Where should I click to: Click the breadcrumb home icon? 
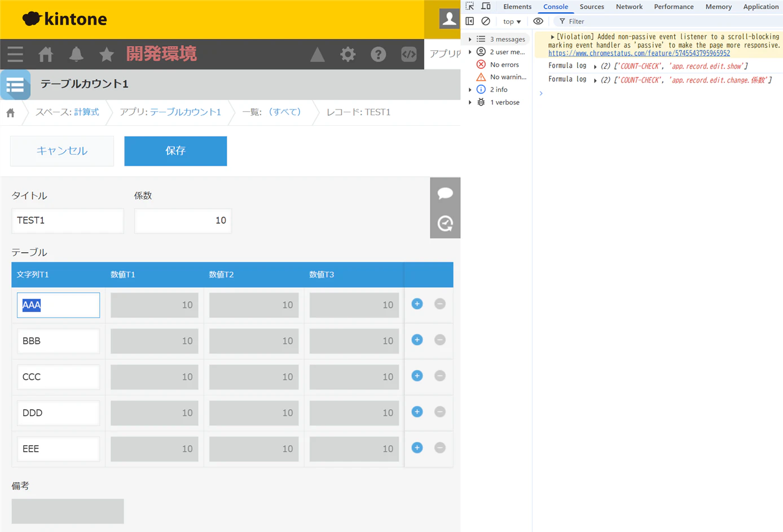coord(11,113)
